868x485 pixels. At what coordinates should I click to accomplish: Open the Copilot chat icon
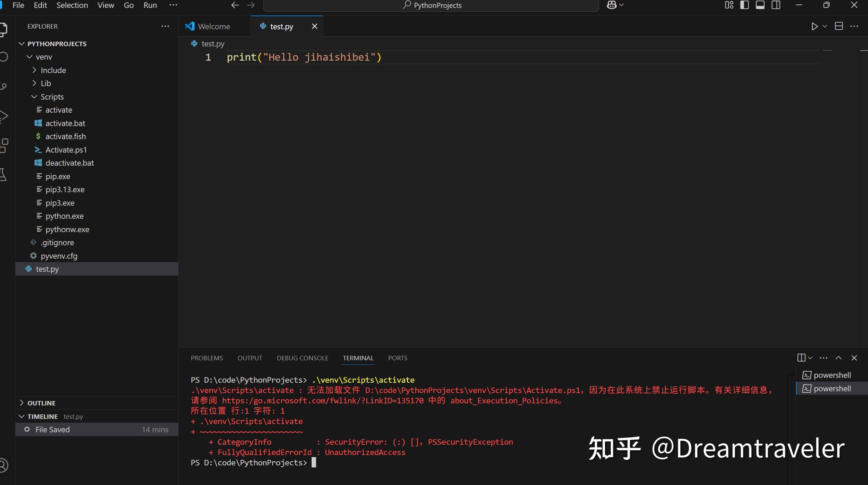click(611, 5)
